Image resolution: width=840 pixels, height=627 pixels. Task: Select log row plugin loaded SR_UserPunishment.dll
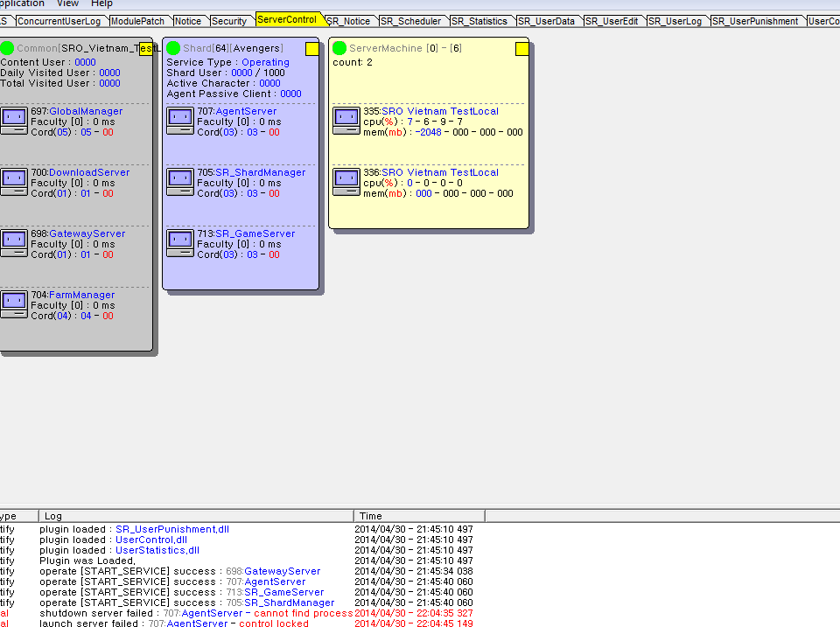tap(236, 529)
